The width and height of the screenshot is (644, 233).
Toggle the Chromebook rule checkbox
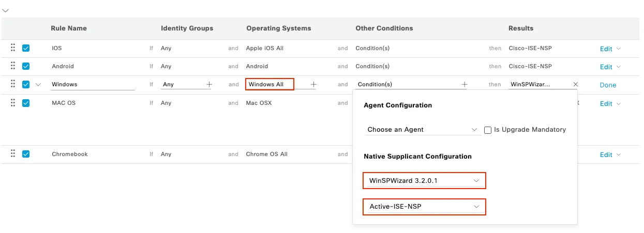pyautogui.click(x=26, y=154)
